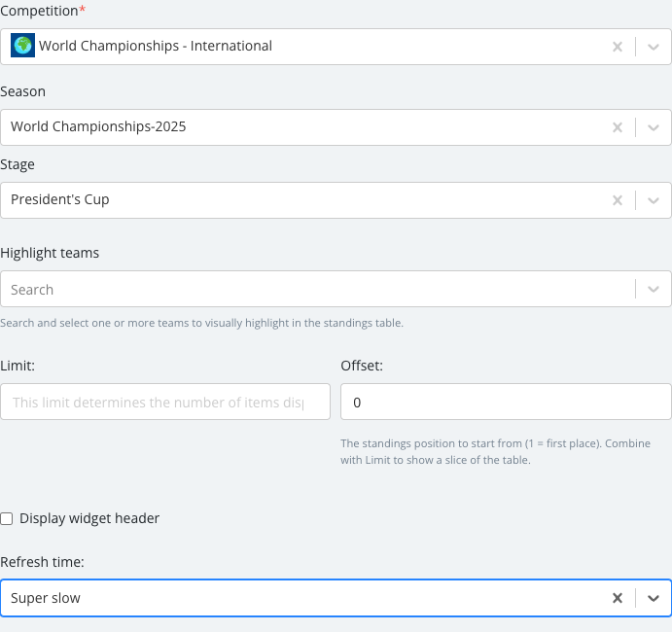Image resolution: width=672 pixels, height=632 pixels.
Task: Click the Season label
Action: [22, 91]
